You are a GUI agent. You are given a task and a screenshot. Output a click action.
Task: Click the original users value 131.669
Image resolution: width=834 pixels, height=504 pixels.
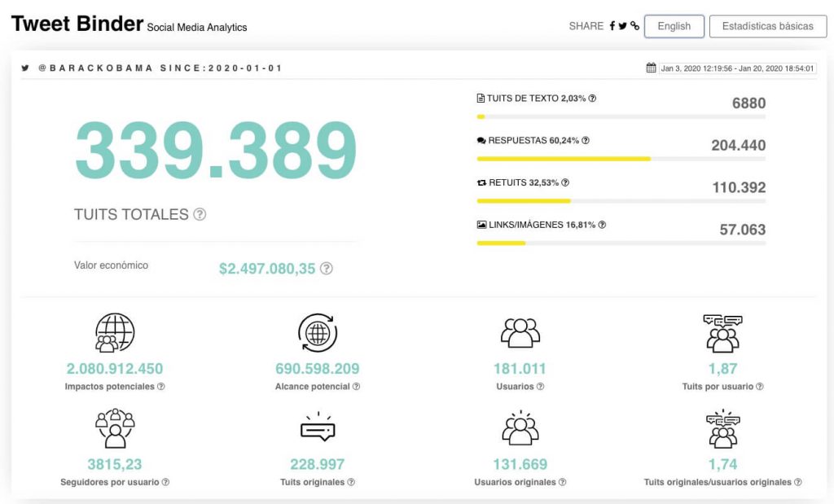pyautogui.click(x=520, y=464)
